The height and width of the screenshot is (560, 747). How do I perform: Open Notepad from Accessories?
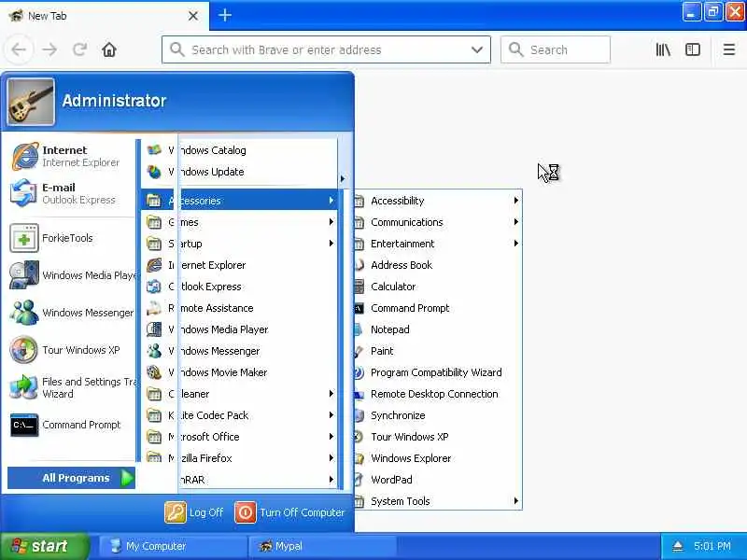tap(438, 329)
